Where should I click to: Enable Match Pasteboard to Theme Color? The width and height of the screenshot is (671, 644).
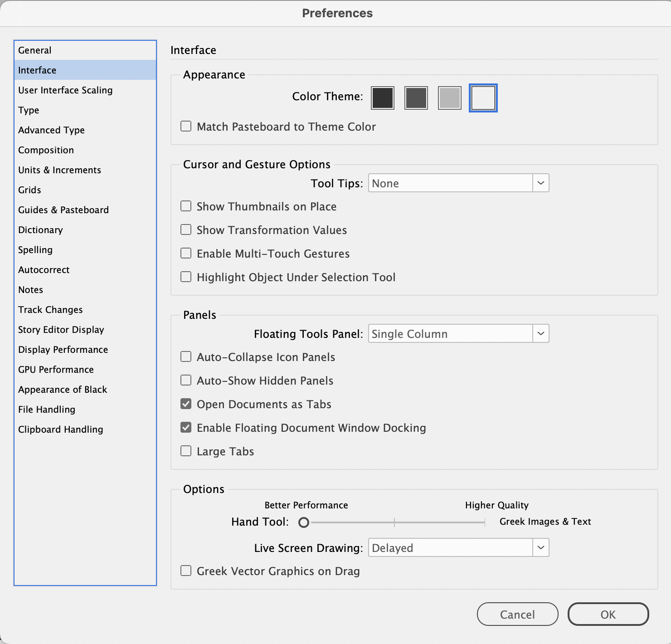pos(186,126)
